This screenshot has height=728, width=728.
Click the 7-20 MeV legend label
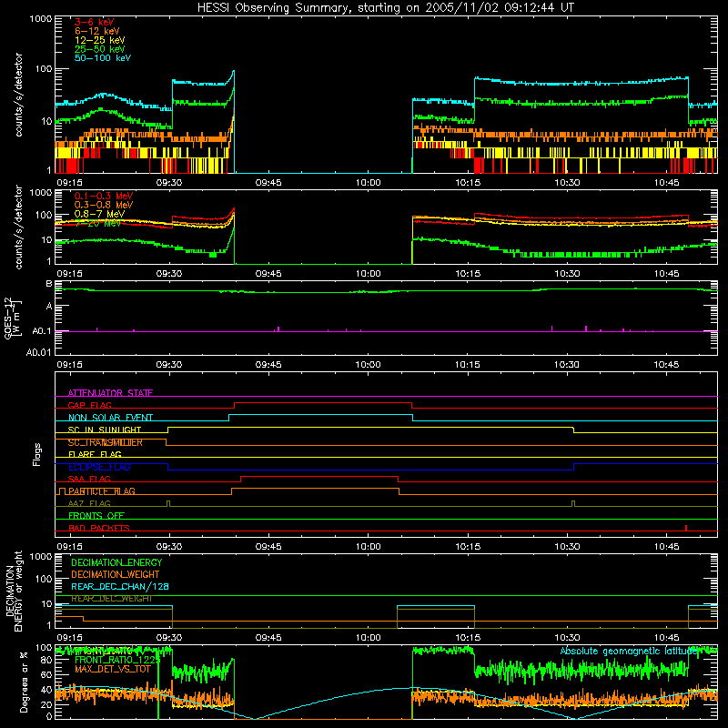pos(97,223)
